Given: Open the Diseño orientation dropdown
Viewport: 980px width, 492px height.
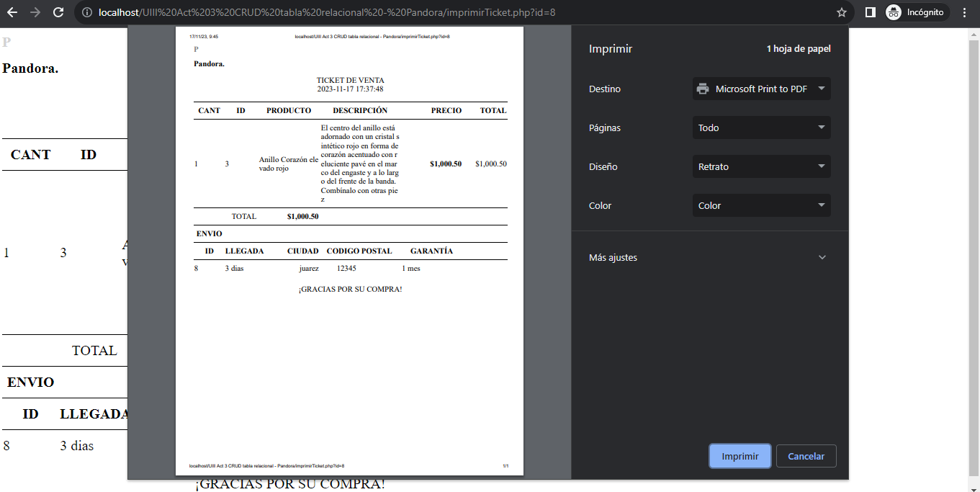Looking at the screenshot, I should tap(761, 166).
